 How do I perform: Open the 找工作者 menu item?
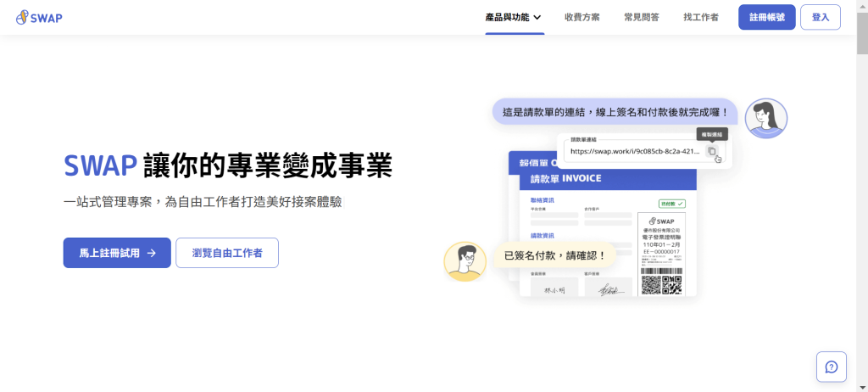click(x=701, y=17)
